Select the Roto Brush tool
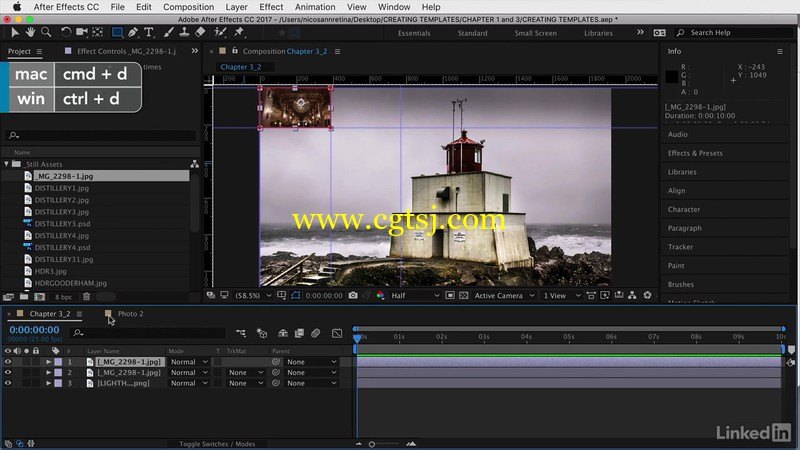The width and height of the screenshot is (800, 450). point(220,33)
